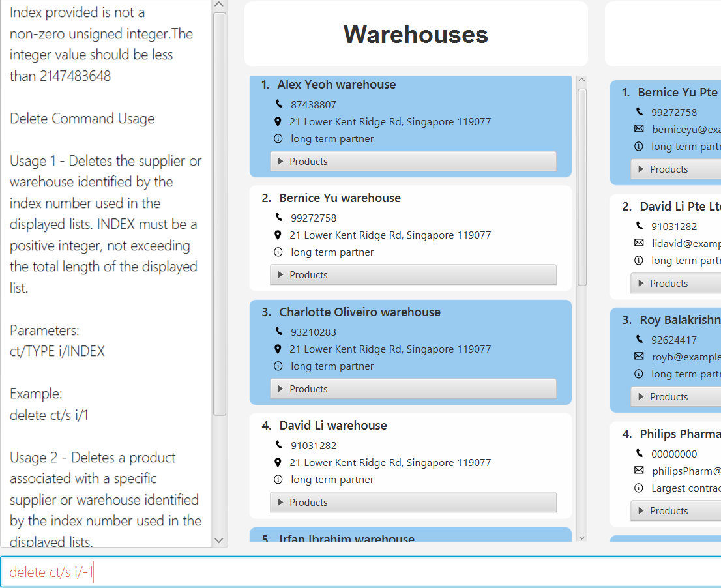This screenshot has height=588, width=721.
Task: Click info icon on Bernice Yu warehouse card
Action: (x=278, y=252)
